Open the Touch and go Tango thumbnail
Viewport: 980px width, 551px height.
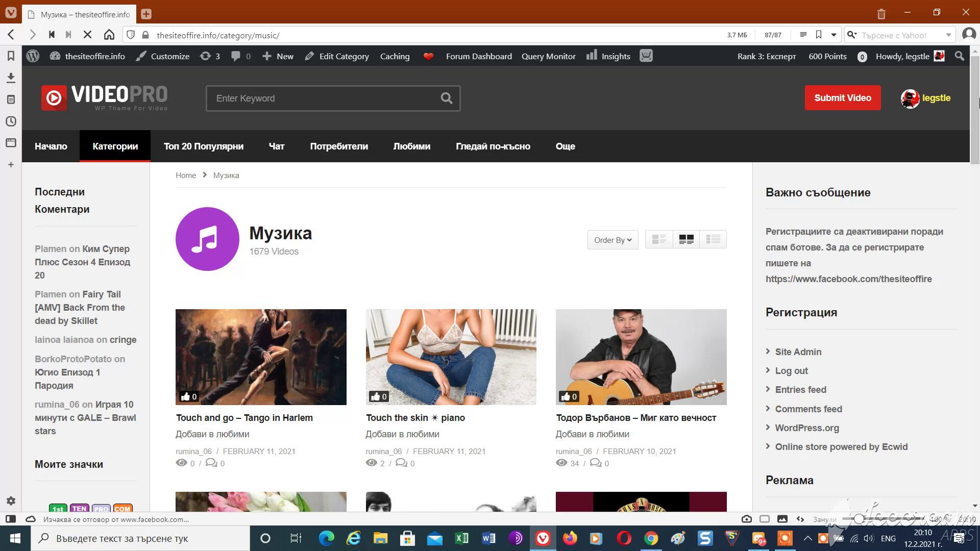(261, 357)
